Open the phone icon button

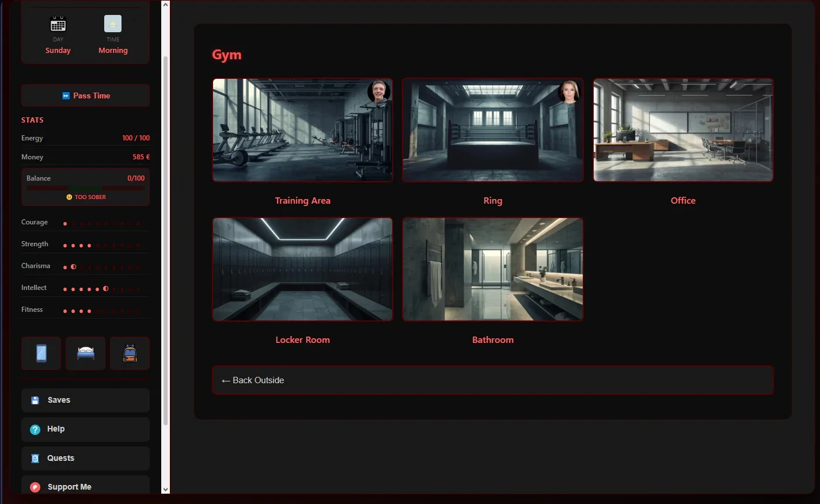click(x=41, y=353)
